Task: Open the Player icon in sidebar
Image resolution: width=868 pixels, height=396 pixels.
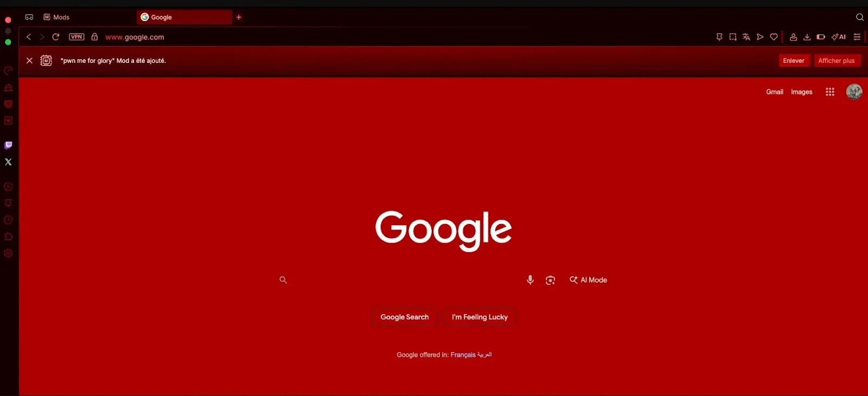Action: [8, 187]
